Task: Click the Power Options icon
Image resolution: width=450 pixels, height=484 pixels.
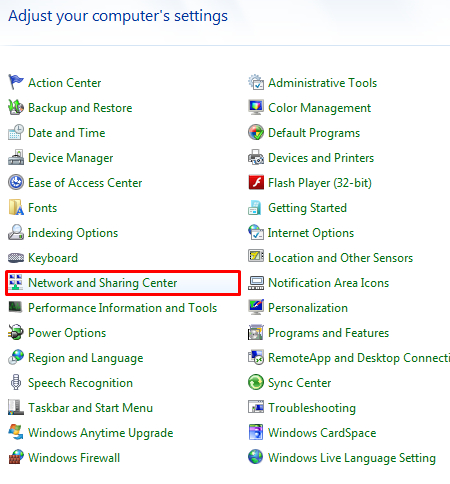Action: [16, 332]
